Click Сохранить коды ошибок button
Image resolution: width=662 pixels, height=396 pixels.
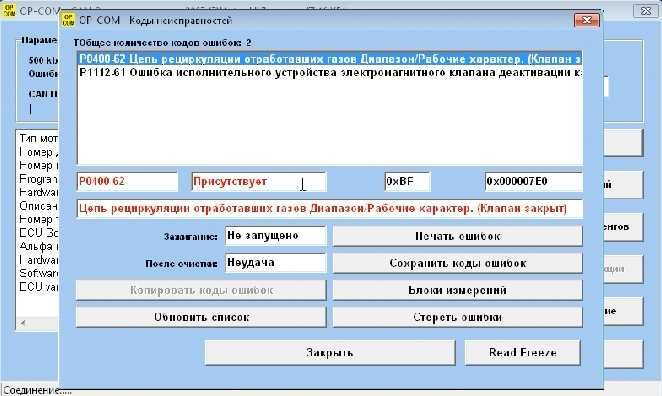pos(458,263)
